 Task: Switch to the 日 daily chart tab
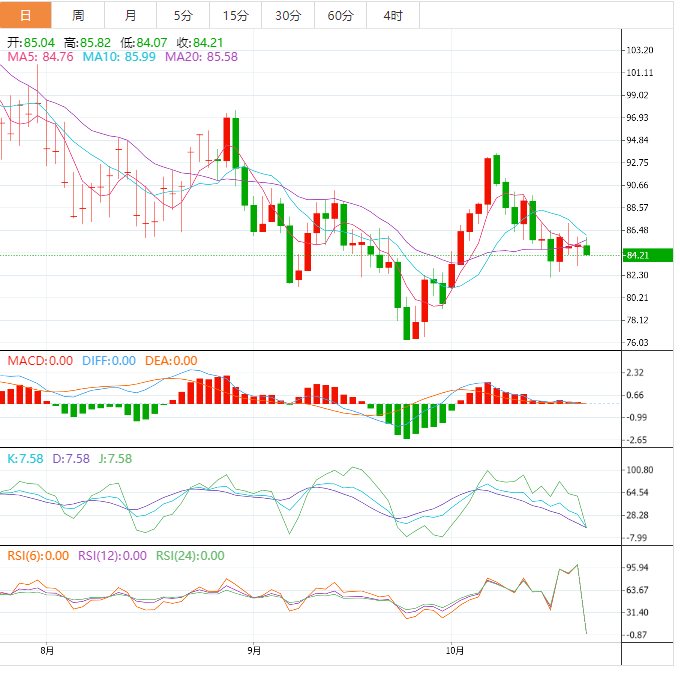(x=26, y=15)
